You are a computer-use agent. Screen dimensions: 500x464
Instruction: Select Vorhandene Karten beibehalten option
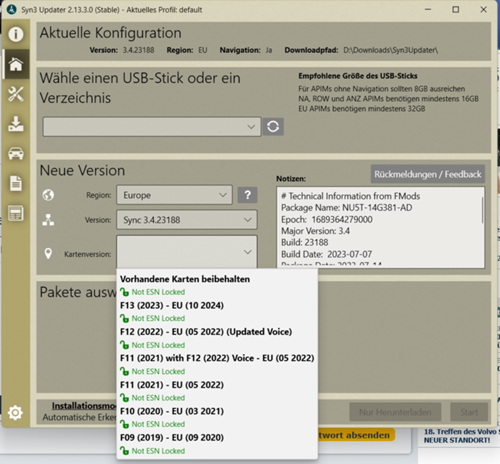185,279
